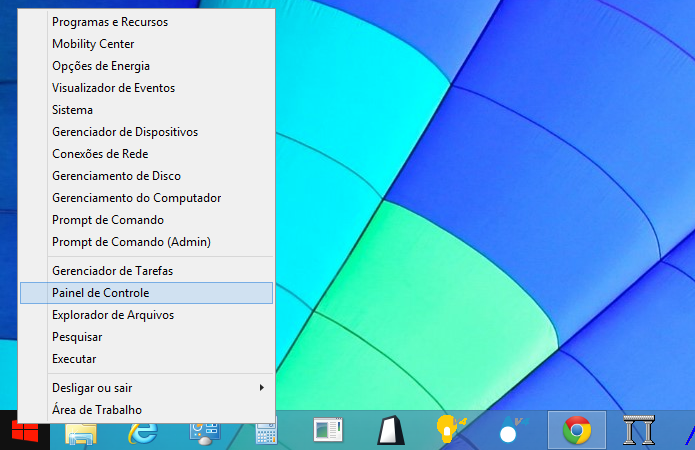
Task: Select Área de Trabalho entry
Action: tap(146, 410)
